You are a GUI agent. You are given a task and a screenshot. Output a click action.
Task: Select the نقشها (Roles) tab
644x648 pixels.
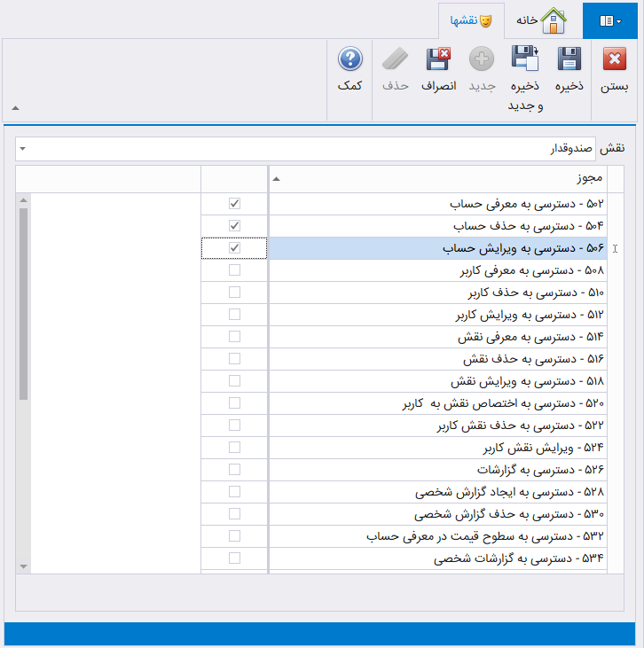[x=473, y=20]
